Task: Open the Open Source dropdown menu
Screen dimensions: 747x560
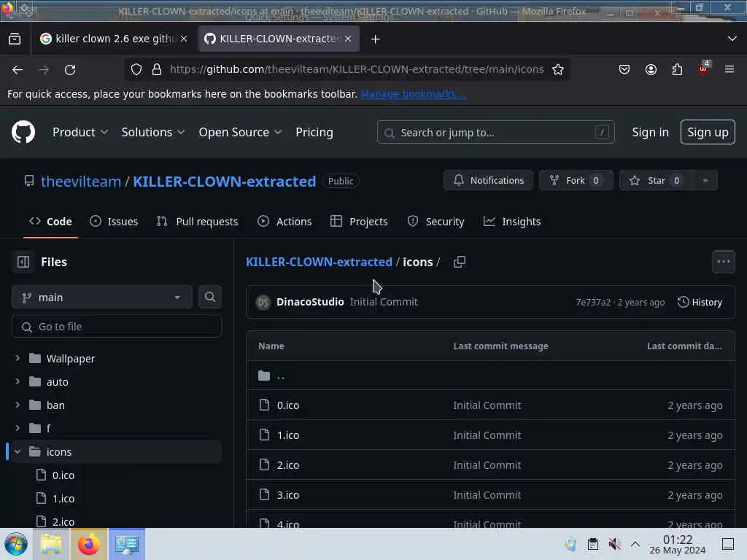Action: 240,132
